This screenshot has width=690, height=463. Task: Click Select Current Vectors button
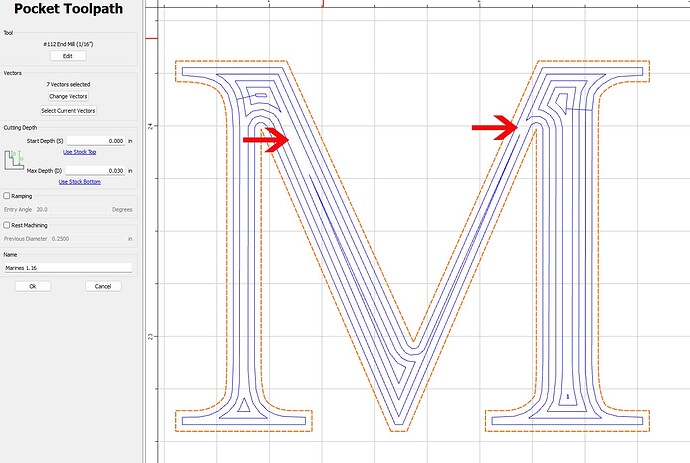click(x=68, y=111)
